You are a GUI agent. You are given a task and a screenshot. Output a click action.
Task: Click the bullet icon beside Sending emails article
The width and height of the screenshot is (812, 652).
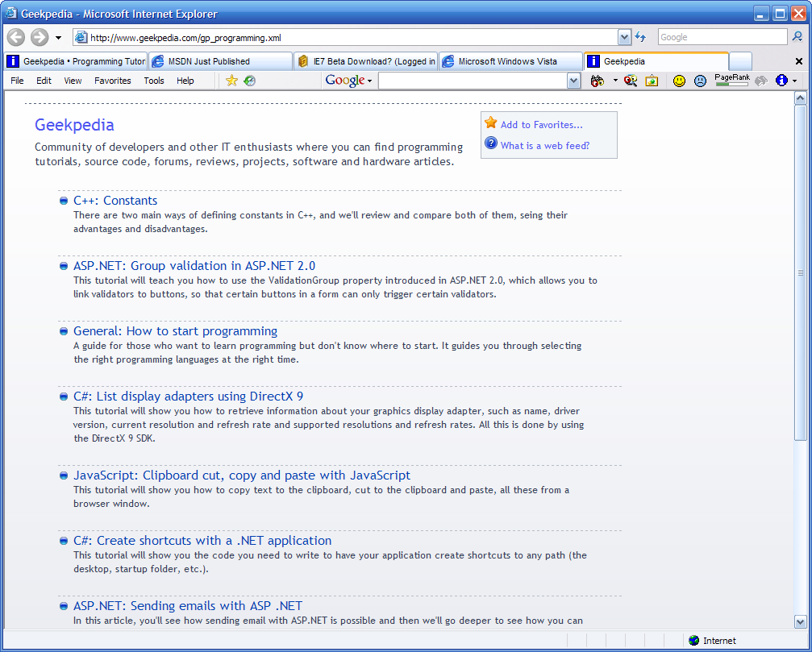(64, 606)
